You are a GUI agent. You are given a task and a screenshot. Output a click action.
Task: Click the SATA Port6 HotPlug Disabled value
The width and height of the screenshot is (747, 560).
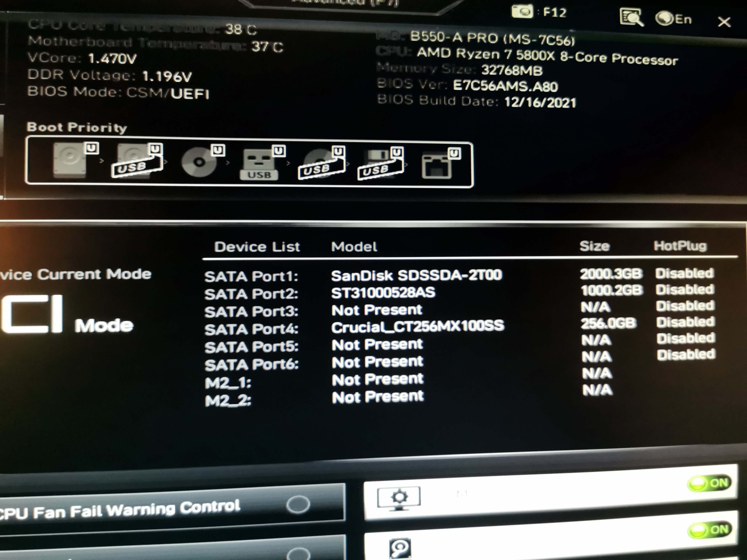point(686,354)
